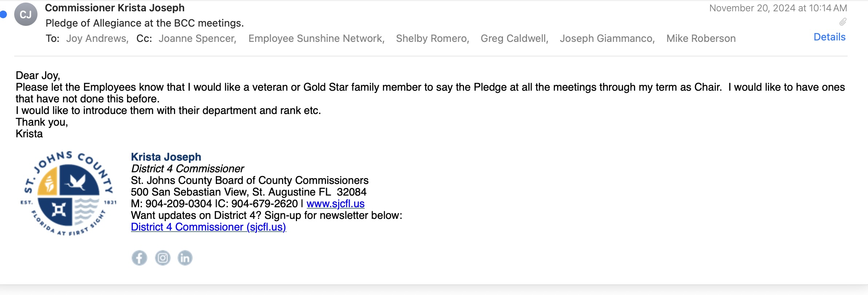
Task: Open the www.sjcfl.us link
Action: 335,204
